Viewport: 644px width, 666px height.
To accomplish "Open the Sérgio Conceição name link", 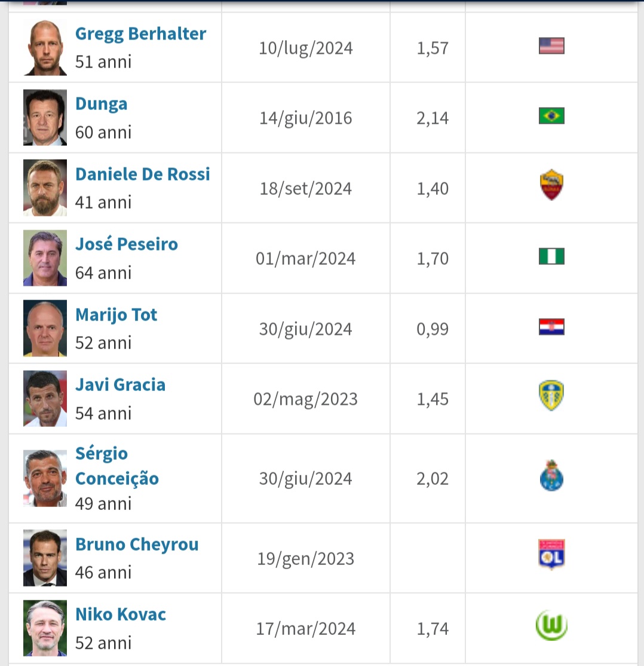I will pos(116,466).
